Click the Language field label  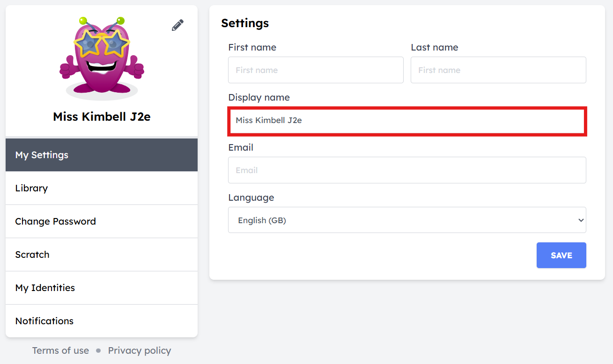[x=251, y=197]
